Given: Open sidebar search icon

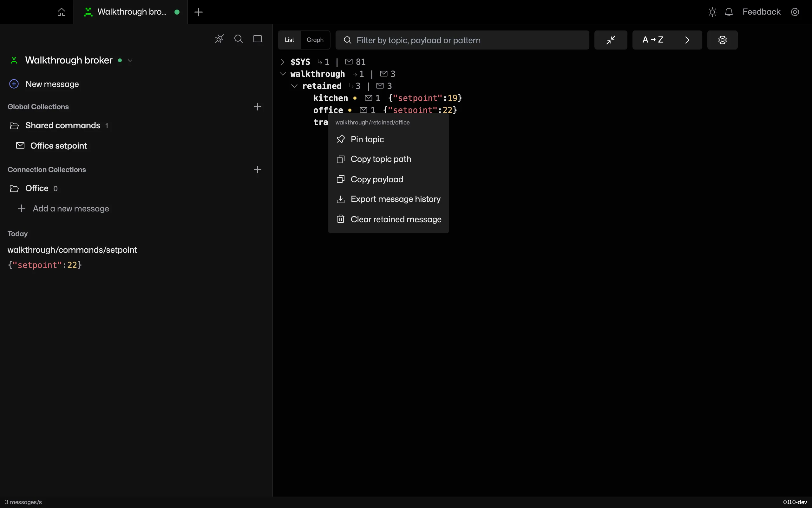Looking at the screenshot, I should tap(239, 39).
